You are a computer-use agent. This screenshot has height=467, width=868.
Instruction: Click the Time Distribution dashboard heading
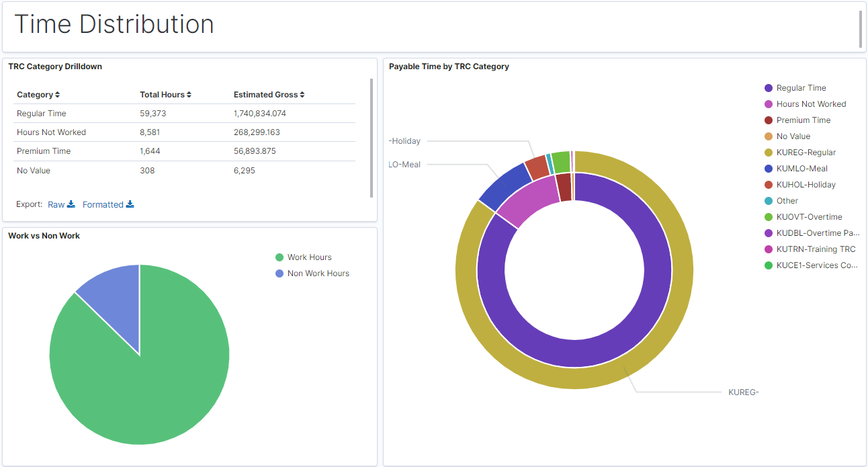tap(114, 24)
